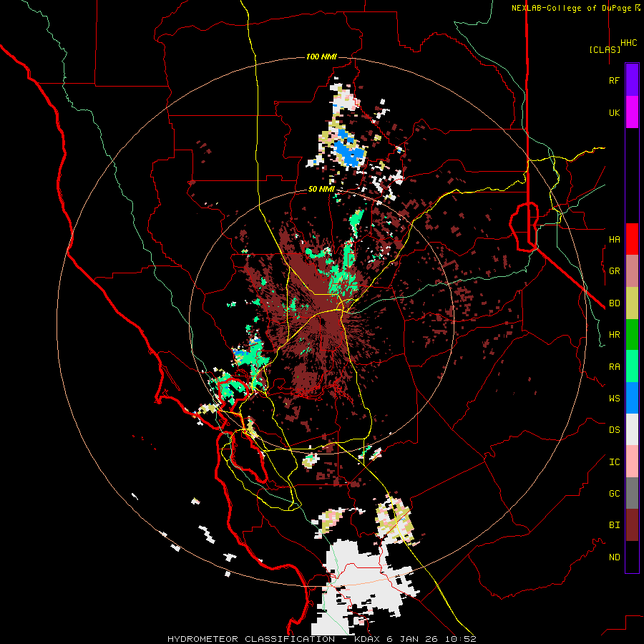Click the ND legend label

click(614, 557)
